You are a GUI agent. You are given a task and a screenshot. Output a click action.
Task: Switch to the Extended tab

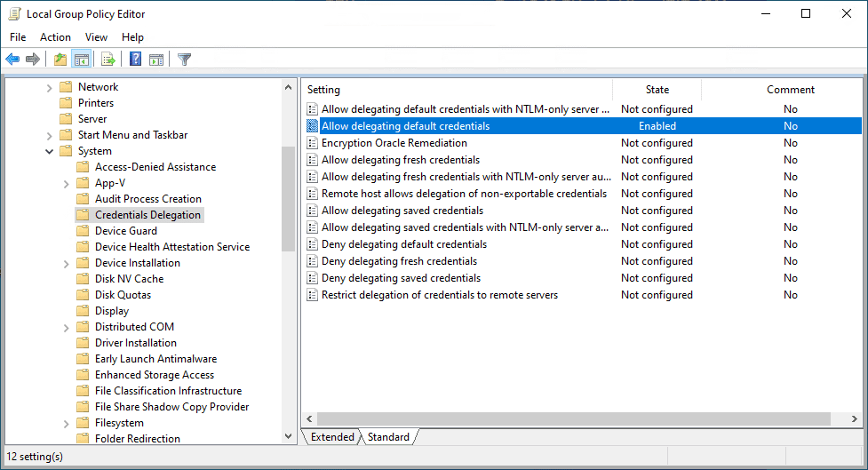coord(332,437)
